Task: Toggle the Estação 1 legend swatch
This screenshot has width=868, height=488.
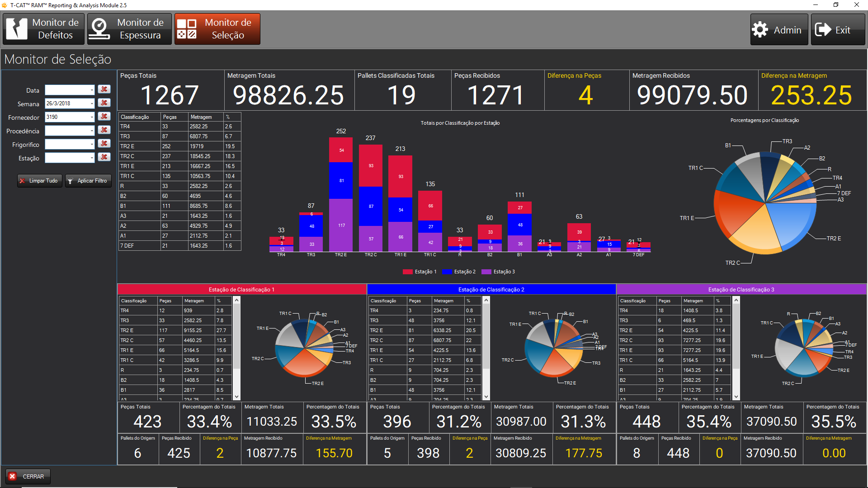Action: tap(408, 272)
